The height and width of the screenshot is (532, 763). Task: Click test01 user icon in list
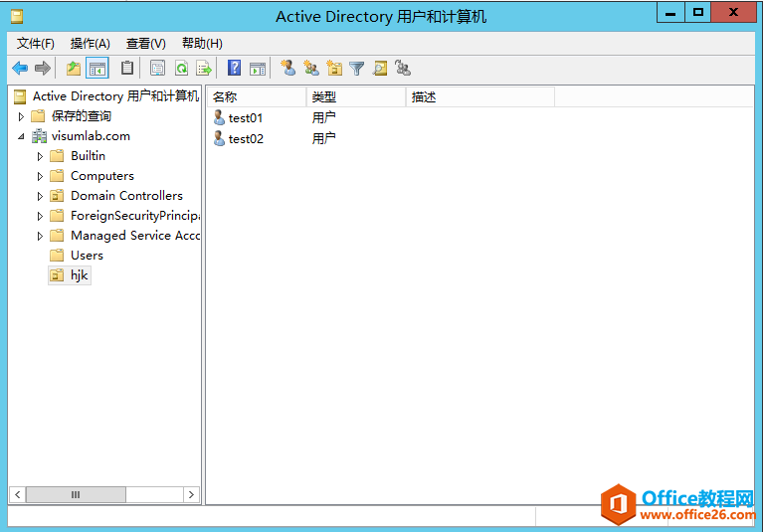click(x=219, y=117)
